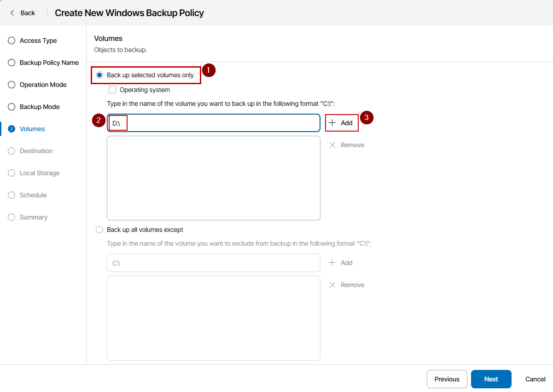Click plus Add for excluded volumes
The height and width of the screenshot is (392, 553).
click(341, 263)
